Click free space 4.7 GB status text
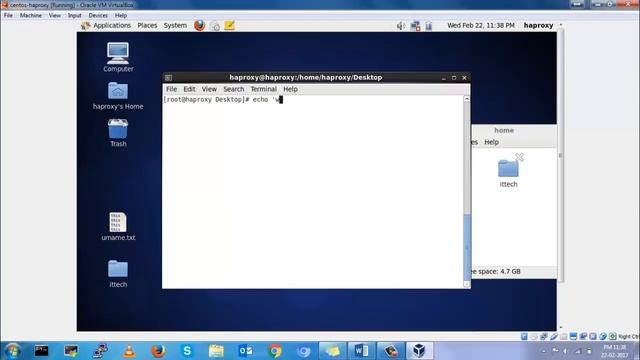This screenshot has height=360, width=640. click(x=496, y=271)
